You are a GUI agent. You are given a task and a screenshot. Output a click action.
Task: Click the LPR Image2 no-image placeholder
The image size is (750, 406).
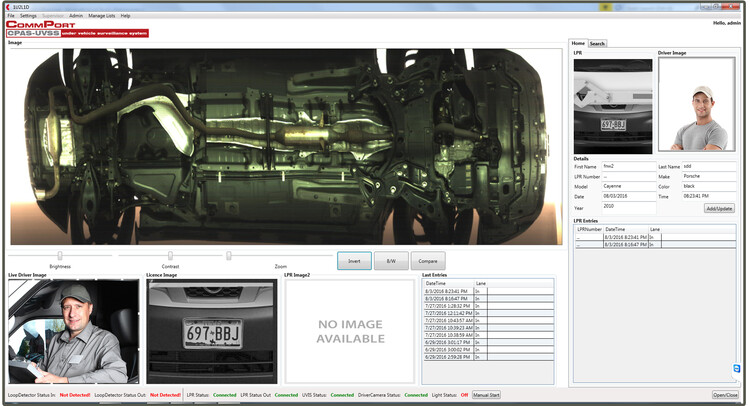pyautogui.click(x=350, y=331)
